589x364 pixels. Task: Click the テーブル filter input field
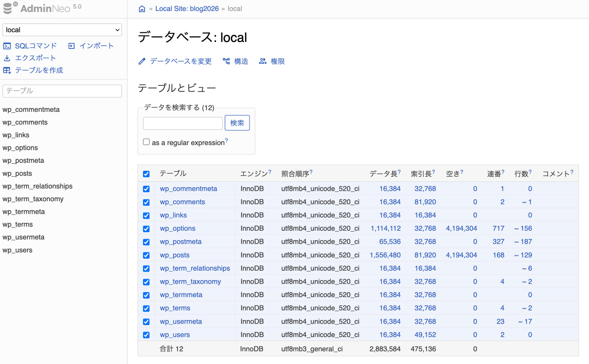[62, 91]
